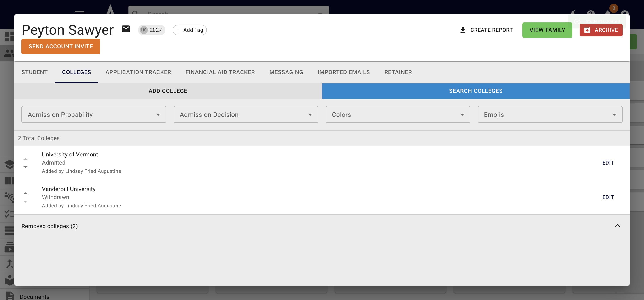This screenshot has height=300, width=644.
Task: Open the Emojis filter dropdown
Action: tap(550, 114)
